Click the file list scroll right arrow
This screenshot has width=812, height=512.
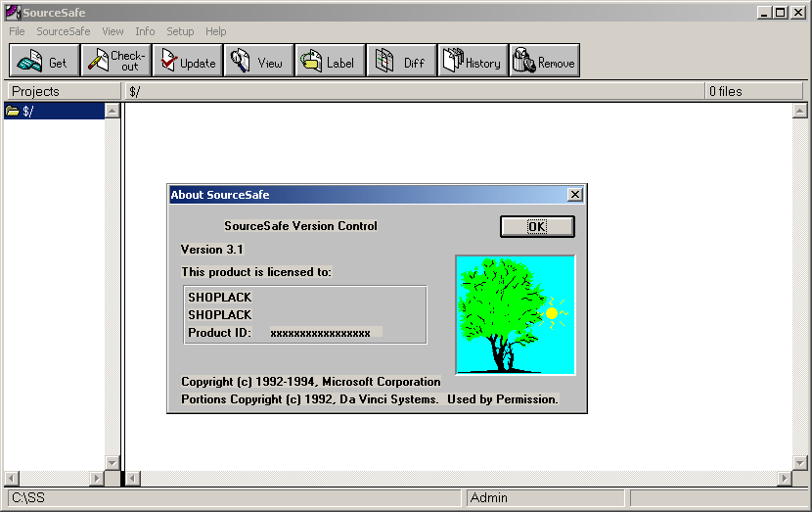pos(785,479)
